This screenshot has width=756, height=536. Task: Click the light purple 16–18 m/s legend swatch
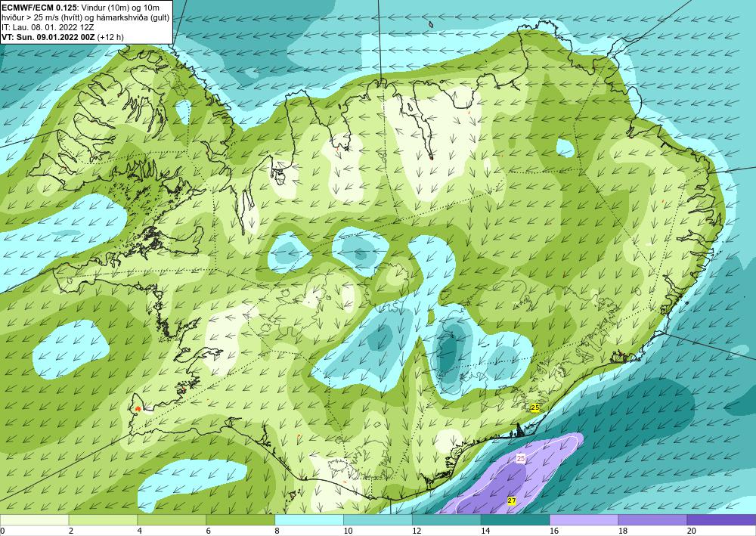point(584,520)
